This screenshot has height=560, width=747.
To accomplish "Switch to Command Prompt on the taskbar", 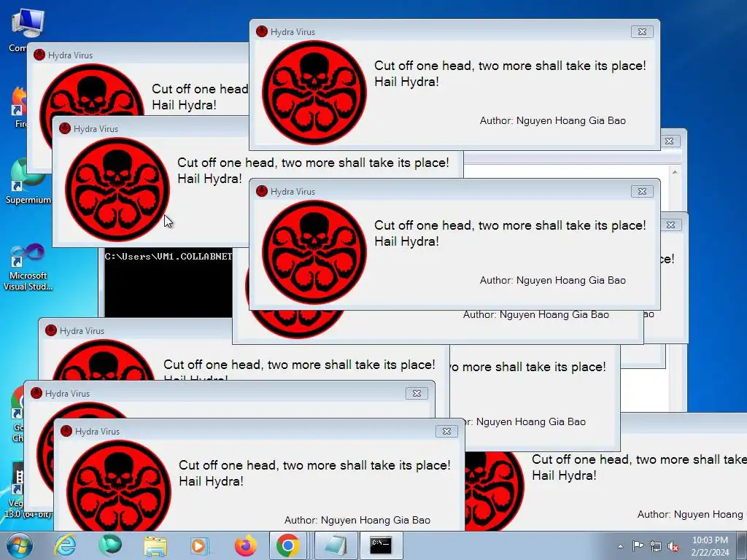I will (x=381, y=545).
